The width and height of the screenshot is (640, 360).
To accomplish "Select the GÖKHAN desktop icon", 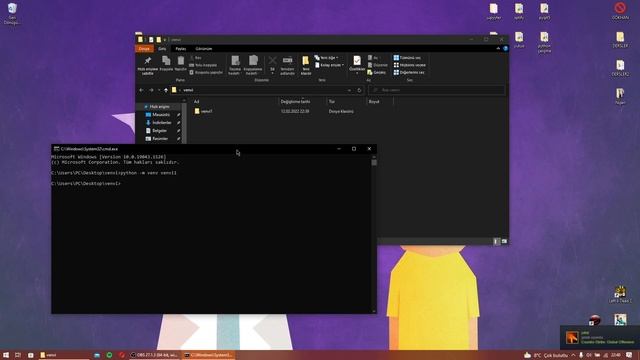I will tap(620, 11).
